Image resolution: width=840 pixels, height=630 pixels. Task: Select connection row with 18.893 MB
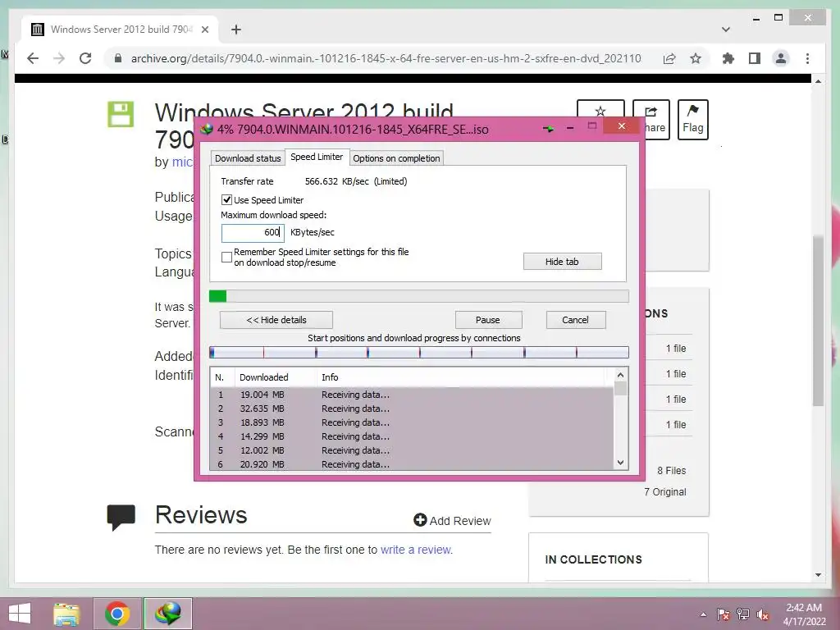click(x=412, y=422)
